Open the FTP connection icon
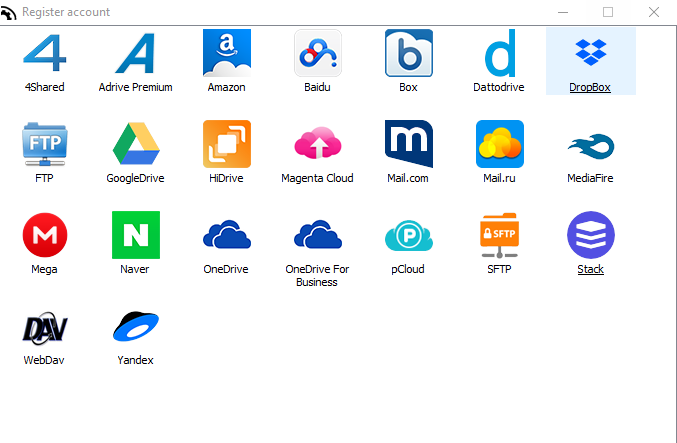The width and height of the screenshot is (677, 443). tap(44, 144)
